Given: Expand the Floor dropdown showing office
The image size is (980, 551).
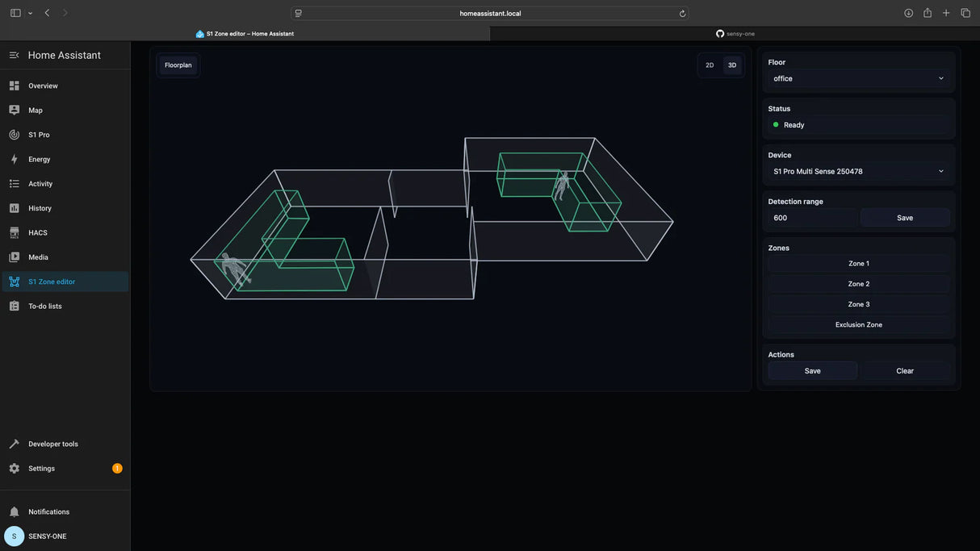Looking at the screenshot, I should pos(858,78).
